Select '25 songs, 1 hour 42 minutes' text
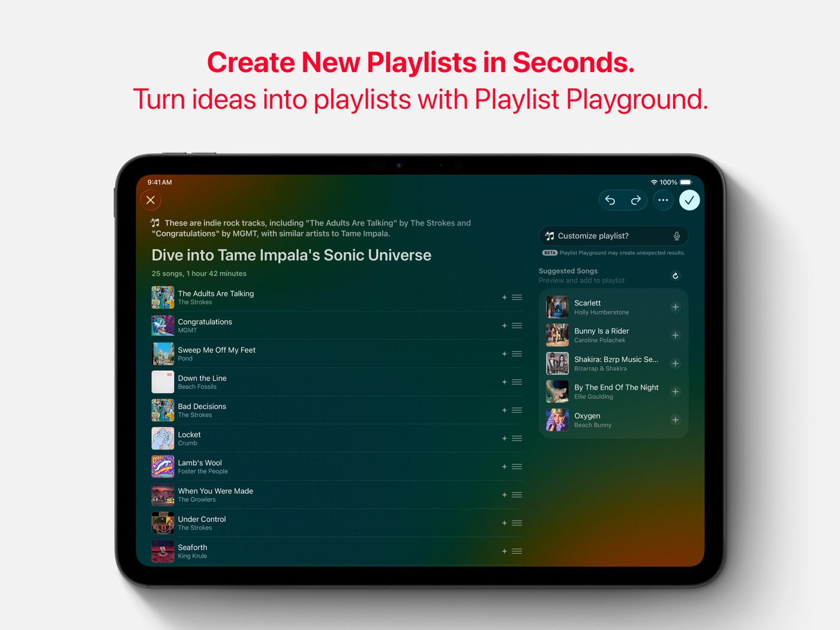 tap(199, 274)
